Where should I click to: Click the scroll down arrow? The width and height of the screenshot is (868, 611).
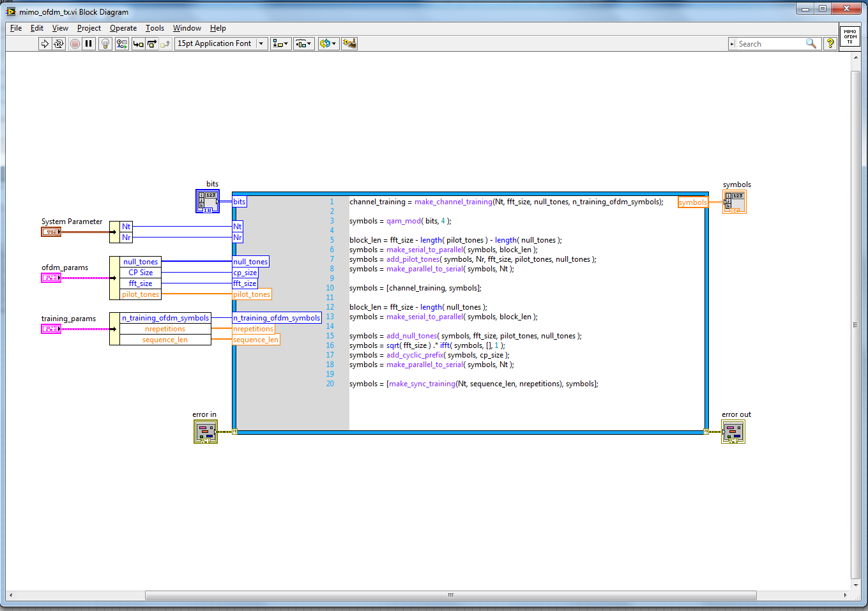(x=856, y=585)
